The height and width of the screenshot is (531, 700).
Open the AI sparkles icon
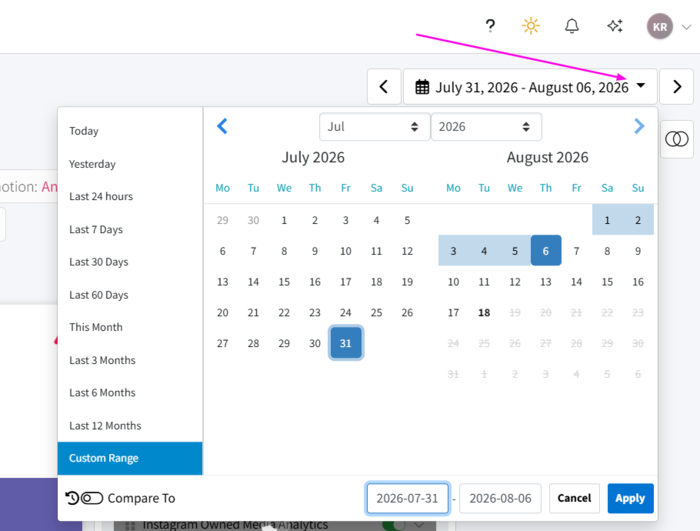[x=615, y=26]
